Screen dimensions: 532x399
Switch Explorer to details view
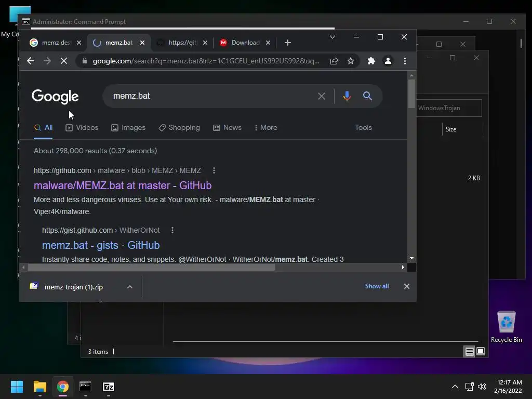pyautogui.click(x=469, y=352)
